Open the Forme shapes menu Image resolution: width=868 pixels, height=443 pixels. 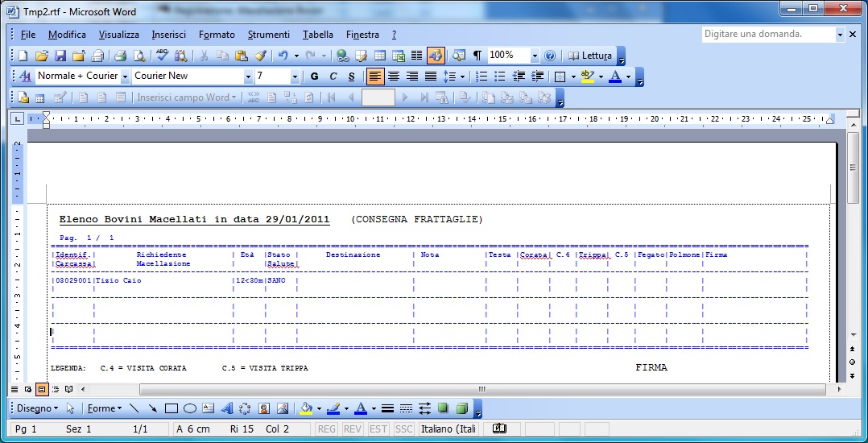point(105,408)
